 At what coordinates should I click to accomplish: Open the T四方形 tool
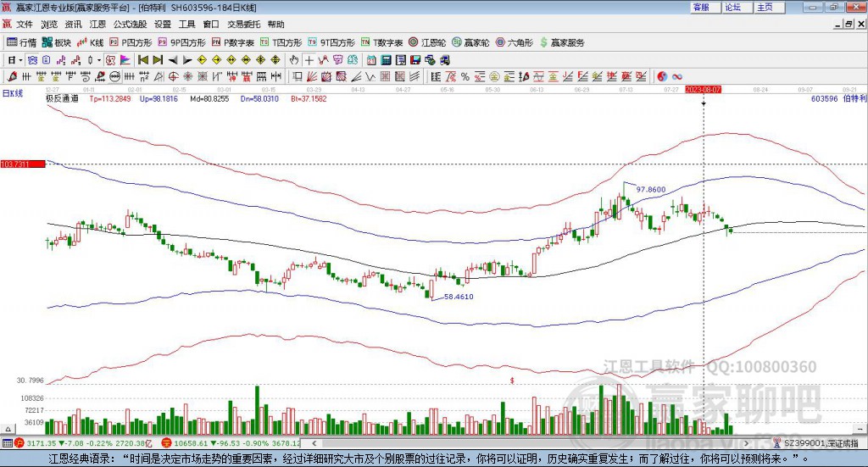[281, 42]
